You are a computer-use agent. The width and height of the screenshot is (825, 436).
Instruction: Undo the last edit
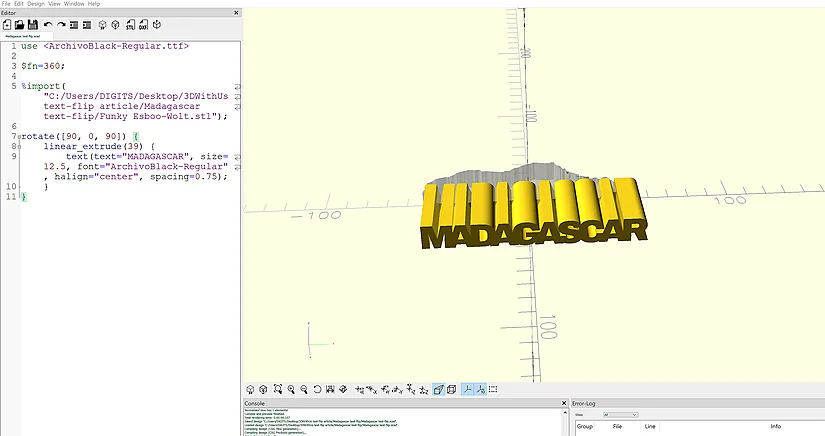coord(48,25)
